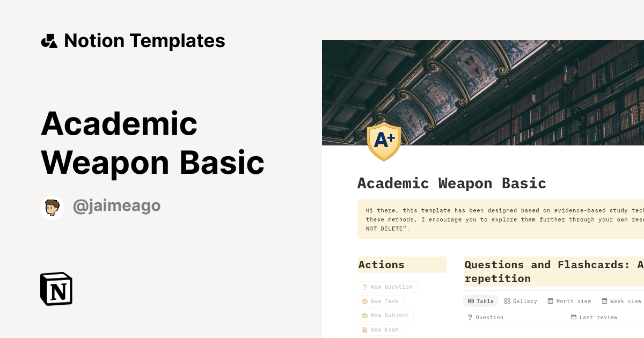The height and width of the screenshot is (338, 644).
Task: Click the A+ shield page icon
Action: click(x=384, y=142)
